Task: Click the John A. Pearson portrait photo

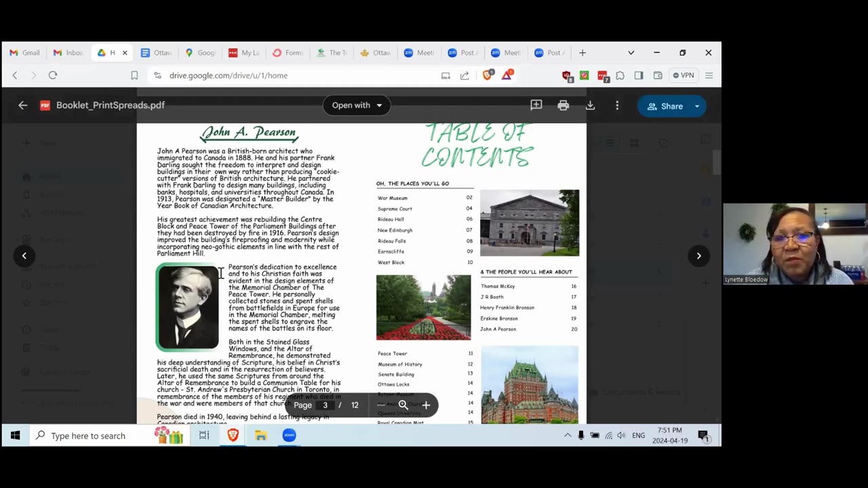Action: (x=188, y=307)
